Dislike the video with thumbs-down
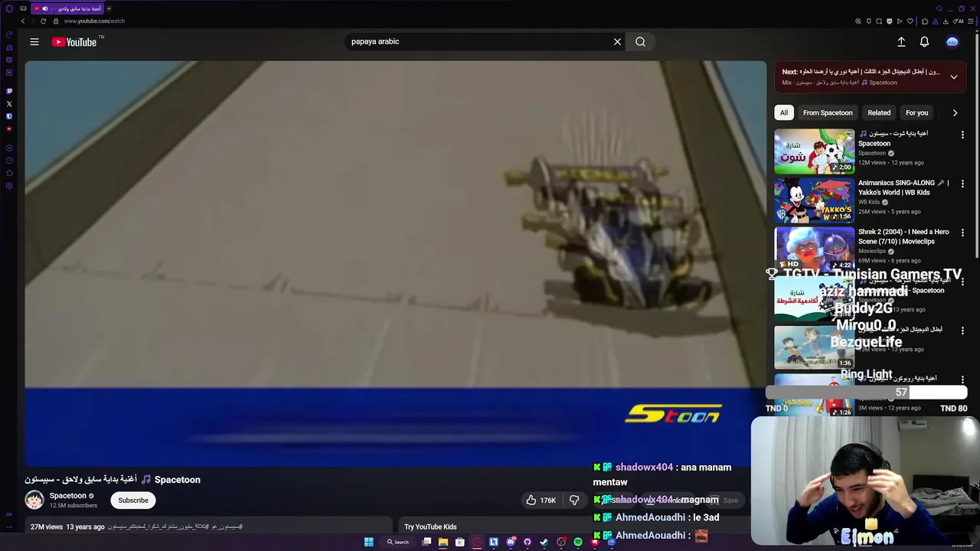 tap(574, 500)
